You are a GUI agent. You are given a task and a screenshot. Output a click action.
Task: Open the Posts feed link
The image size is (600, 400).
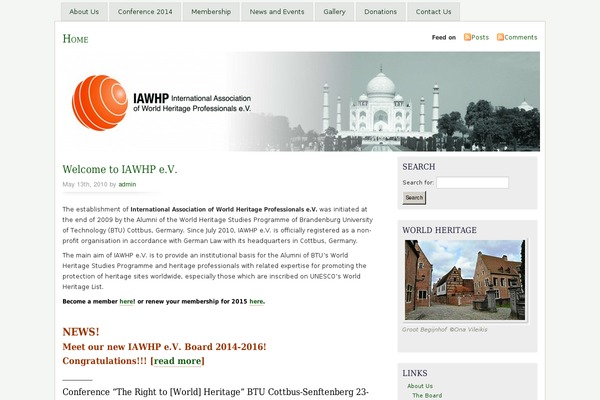click(x=480, y=38)
